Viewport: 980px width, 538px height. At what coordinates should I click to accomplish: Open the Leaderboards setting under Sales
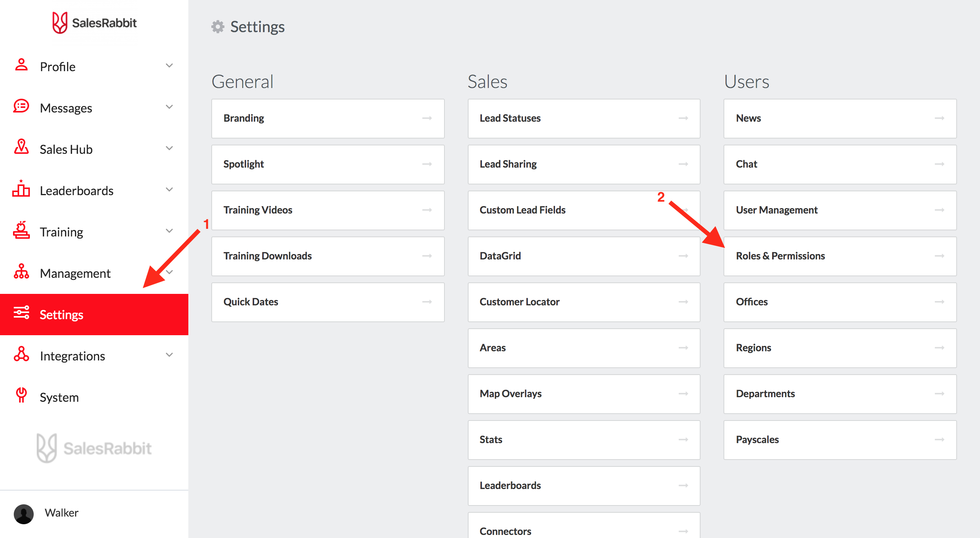(x=584, y=486)
